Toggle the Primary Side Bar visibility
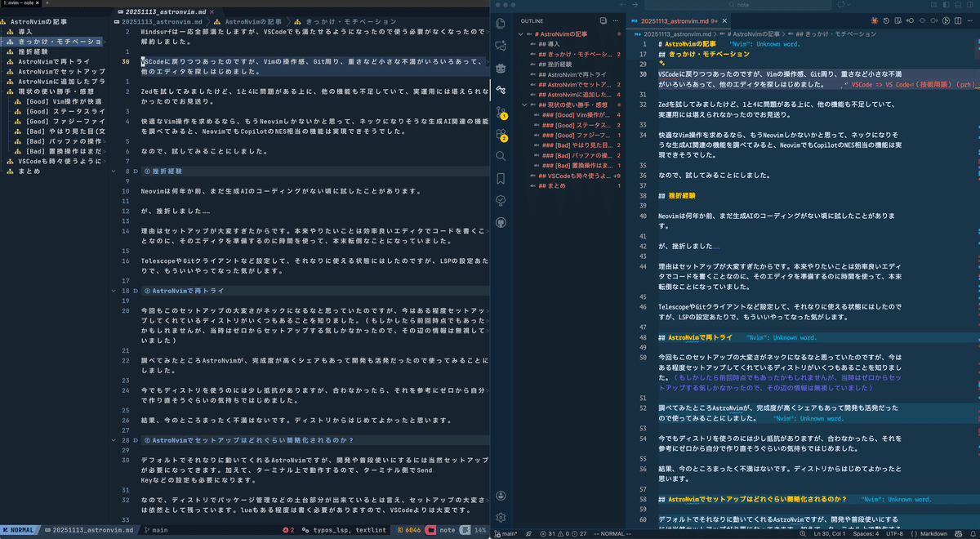980x539 pixels. tap(911, 21)
